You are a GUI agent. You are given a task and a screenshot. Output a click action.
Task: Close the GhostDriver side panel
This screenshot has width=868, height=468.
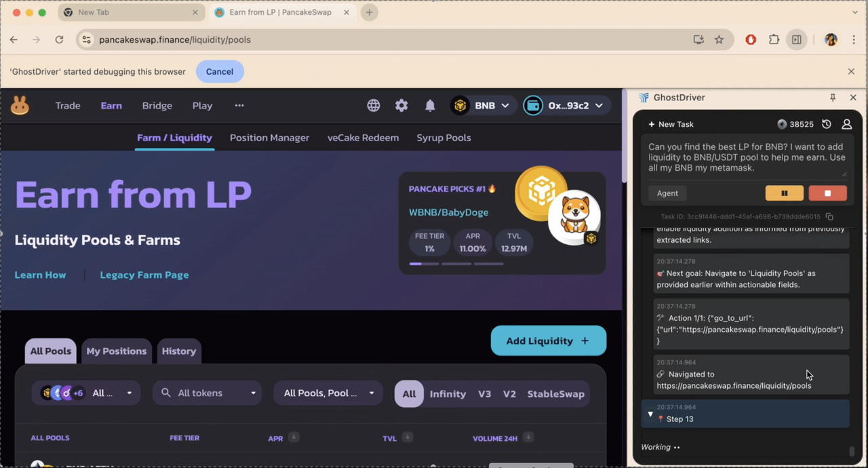(853, 98)
